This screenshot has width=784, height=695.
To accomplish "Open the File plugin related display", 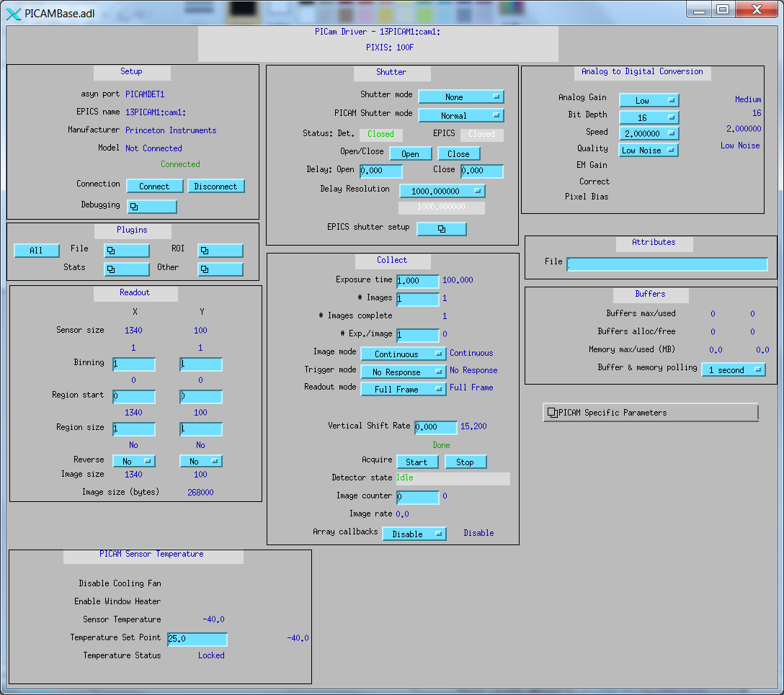I will click(x=127, y=251).
